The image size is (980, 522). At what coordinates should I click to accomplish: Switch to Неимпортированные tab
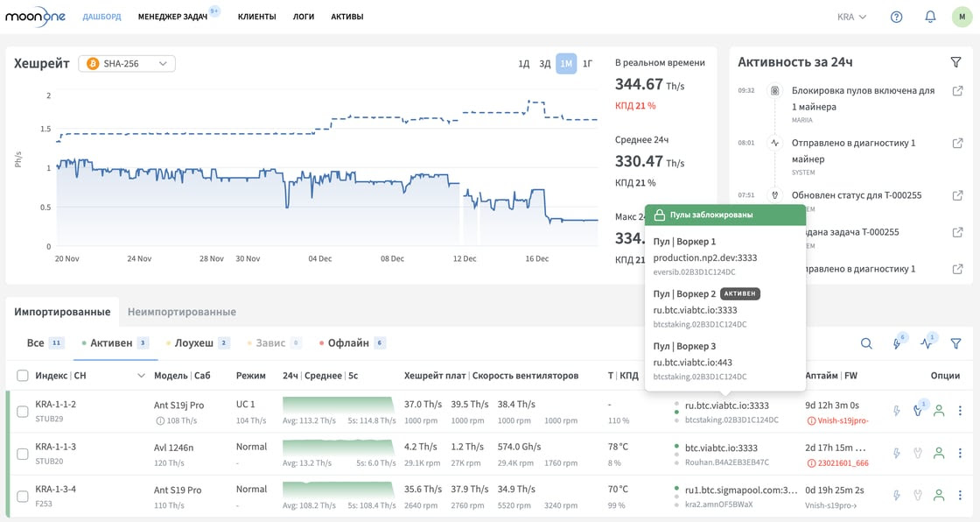click(182, 312)
